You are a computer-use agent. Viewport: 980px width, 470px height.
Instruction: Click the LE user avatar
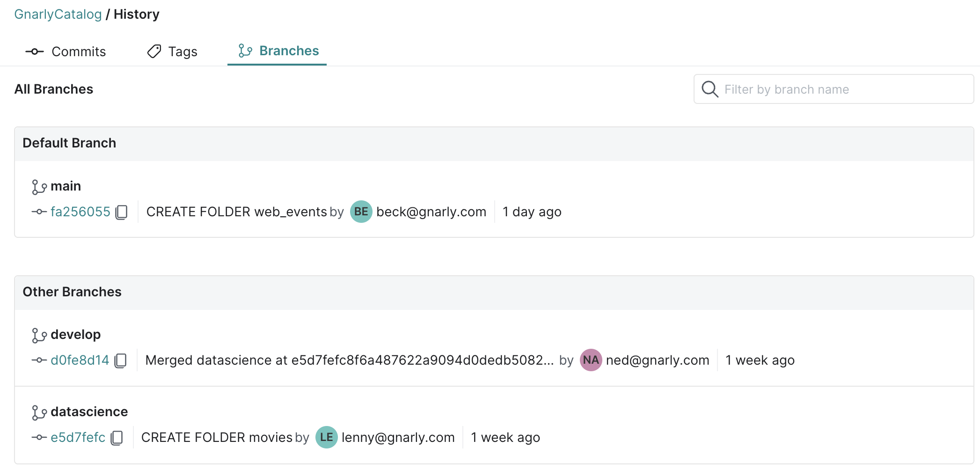coord(326,437)
